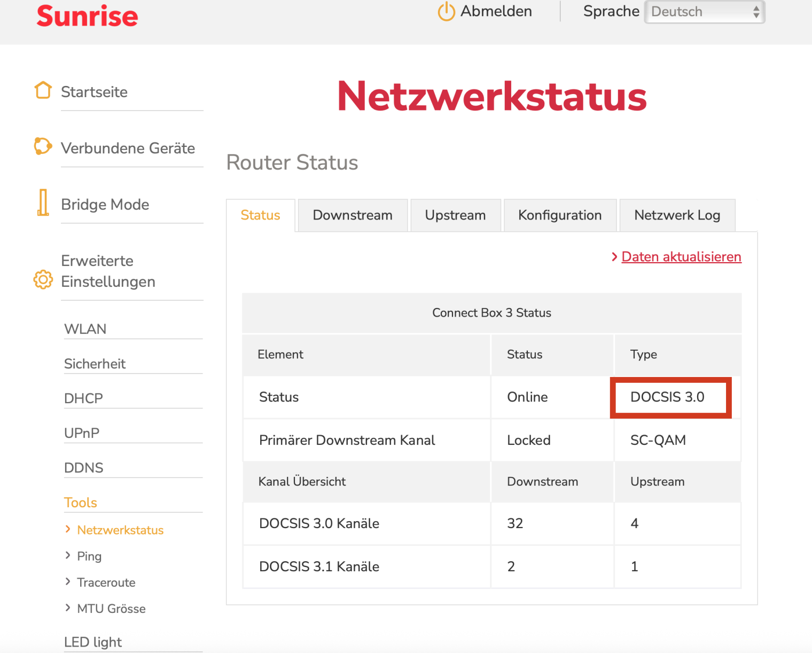Click the Daten aktualisieren link

tap(681, 257)
